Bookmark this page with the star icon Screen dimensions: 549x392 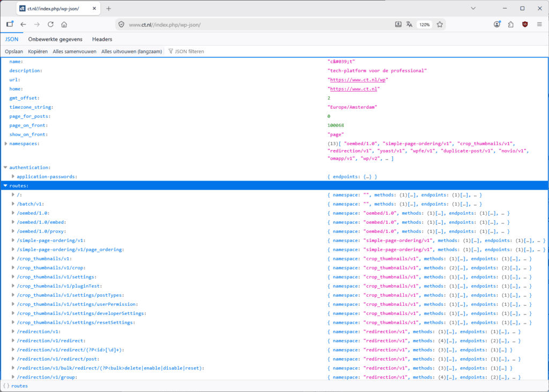[x=440, y=25]
